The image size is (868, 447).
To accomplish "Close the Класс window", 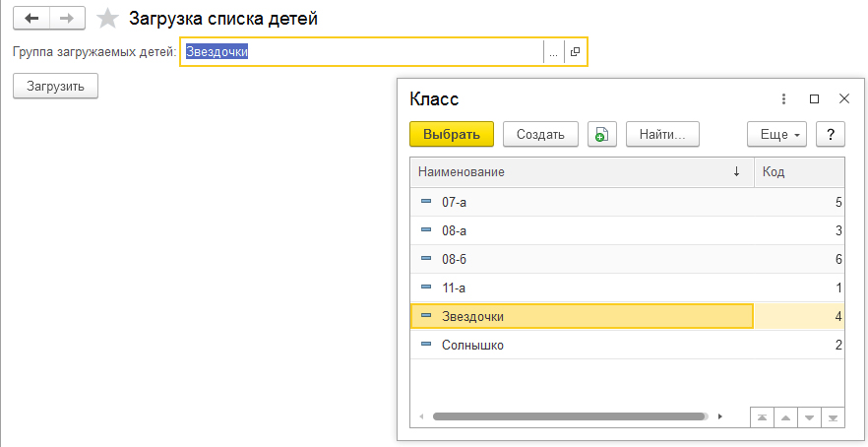I will pos(844,99).
